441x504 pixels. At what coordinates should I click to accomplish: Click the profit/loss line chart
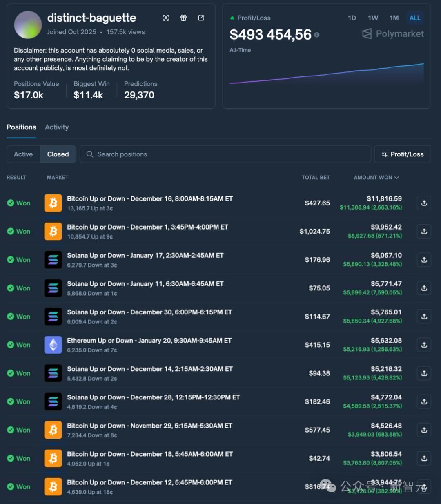click(x=327, y=74)
